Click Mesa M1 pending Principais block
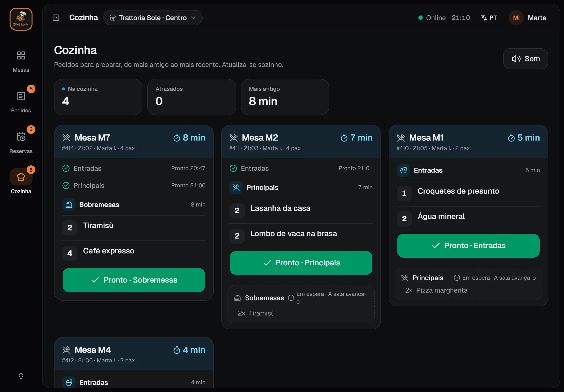Screen dimensions: 564x392 tap(468, 284)
